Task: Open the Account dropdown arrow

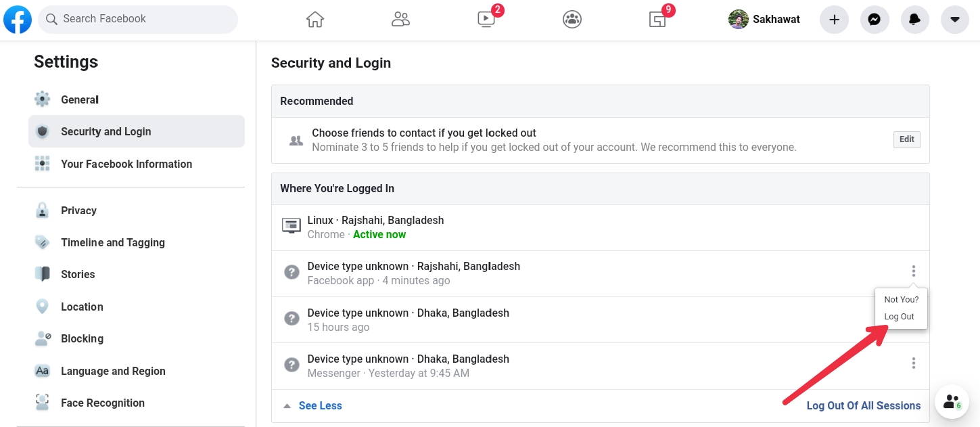Action: coord(954,20)
